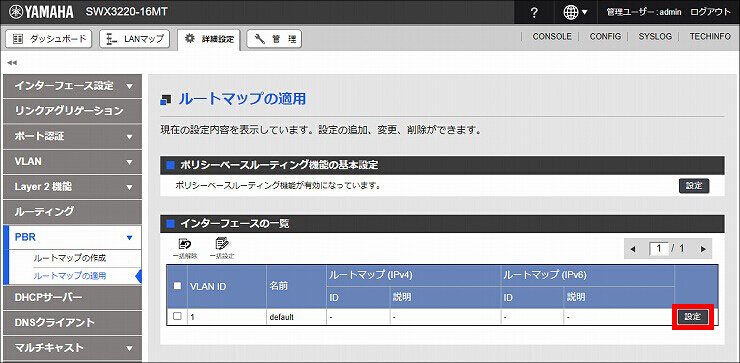Open the 管理 tab
Screen dimensions: 740x363
pos(274,39)
